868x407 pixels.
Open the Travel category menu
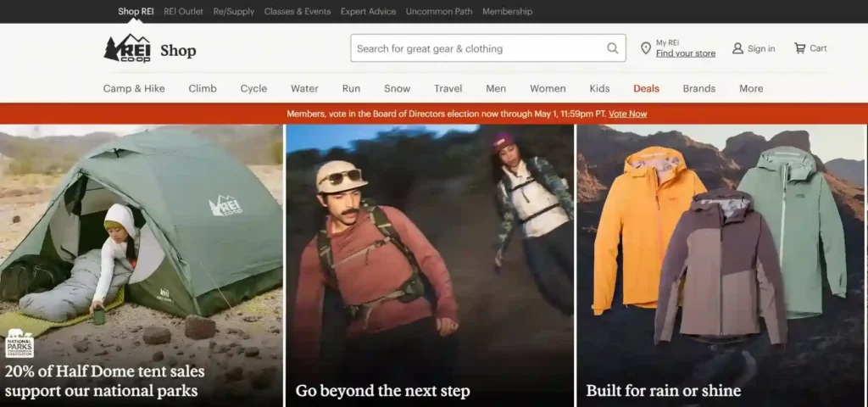448,88
